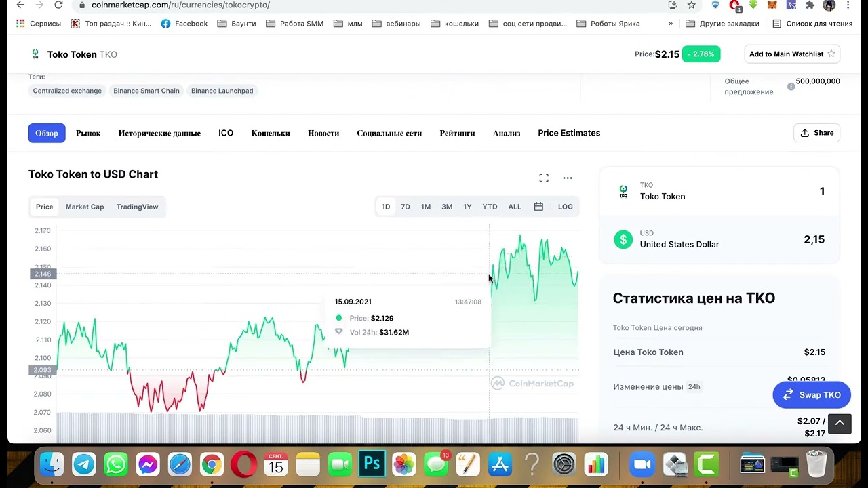
Task: Select the YTD chart range
Action: tap(490, 207)
